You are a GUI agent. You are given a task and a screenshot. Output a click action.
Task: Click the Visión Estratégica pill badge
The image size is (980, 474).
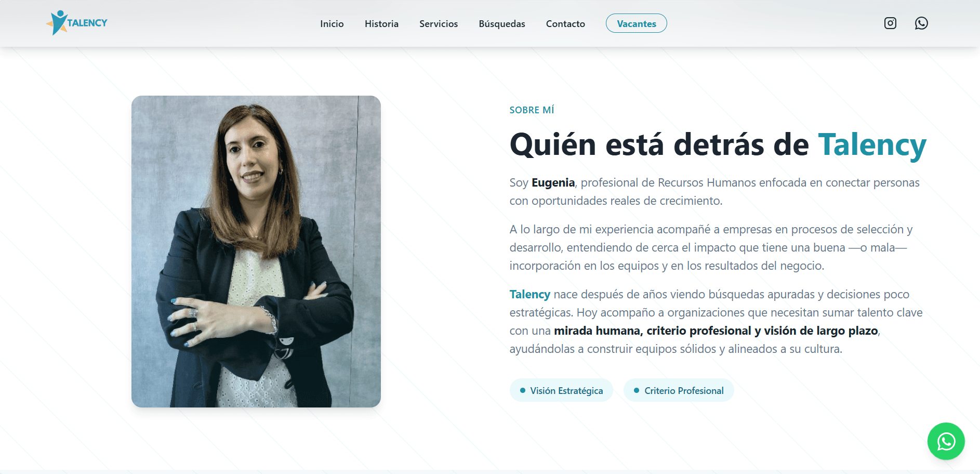pos(561,390)
